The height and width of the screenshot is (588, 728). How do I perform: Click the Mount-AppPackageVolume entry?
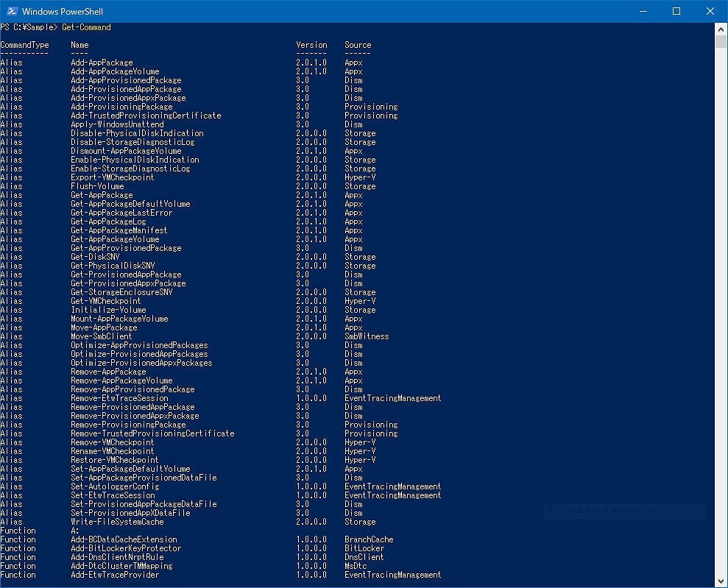[119, 319]
